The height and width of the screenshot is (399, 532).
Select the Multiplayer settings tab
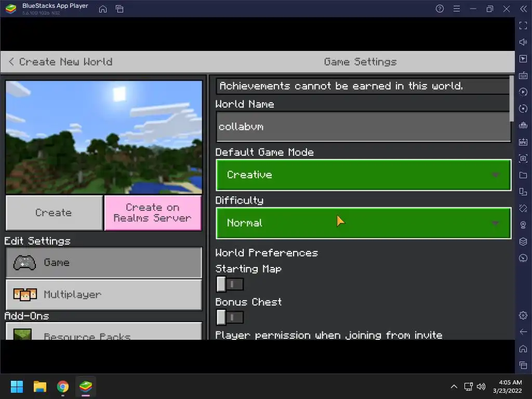104,295
